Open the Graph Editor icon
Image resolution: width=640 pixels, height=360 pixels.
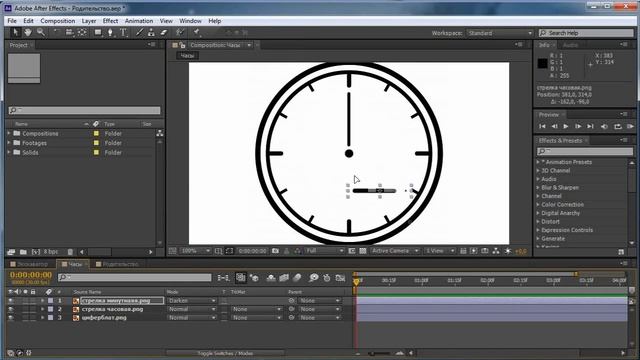[x=340, y=278]
